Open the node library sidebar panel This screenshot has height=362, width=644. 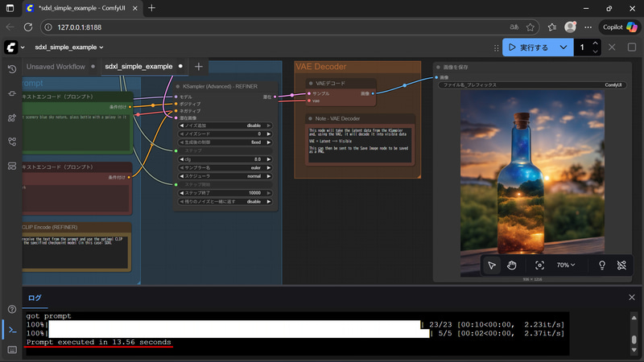click(12, 93)
